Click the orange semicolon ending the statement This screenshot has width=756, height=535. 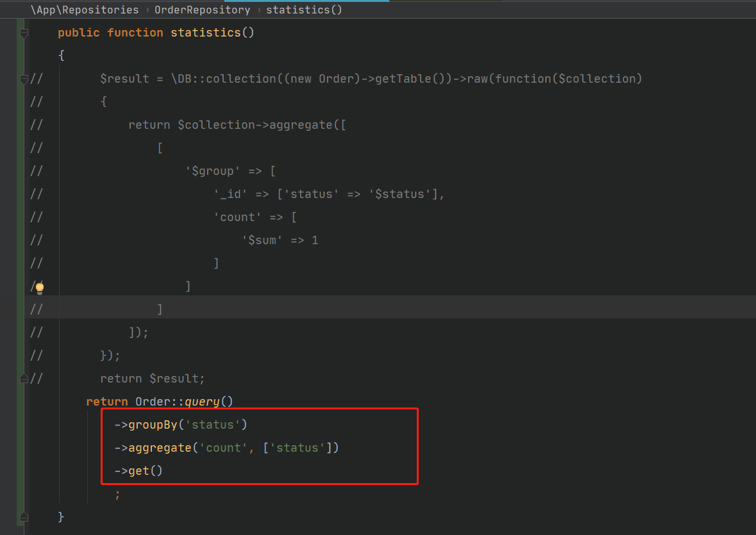point(117,495)
